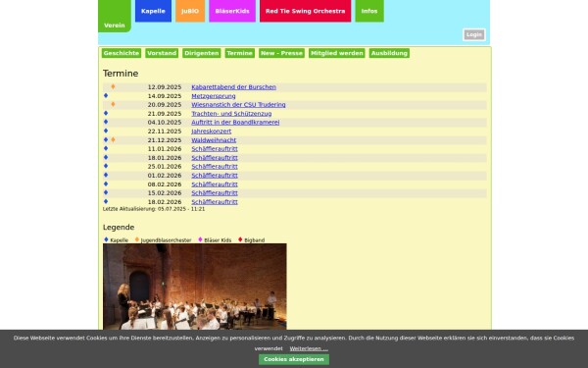Open Schäfflerauftritt link dated 18.01.2026
Screen dimensions: 588x368
coord(215,158)
